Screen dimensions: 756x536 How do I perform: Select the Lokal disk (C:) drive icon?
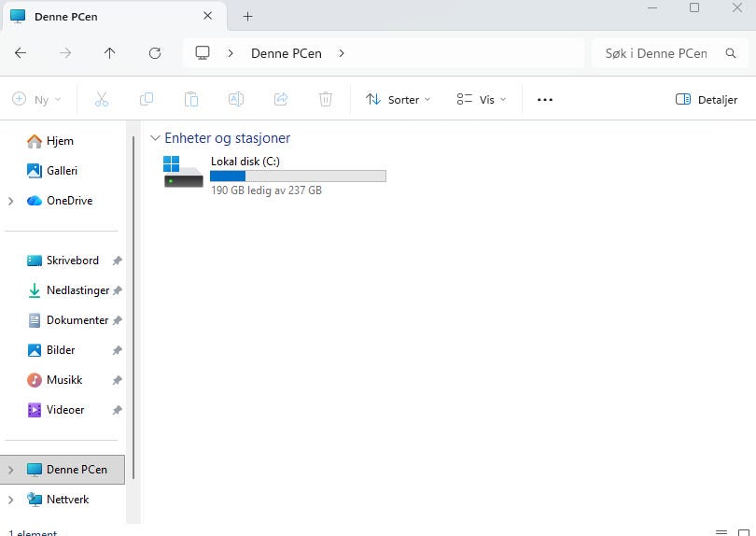pos(183,171)
